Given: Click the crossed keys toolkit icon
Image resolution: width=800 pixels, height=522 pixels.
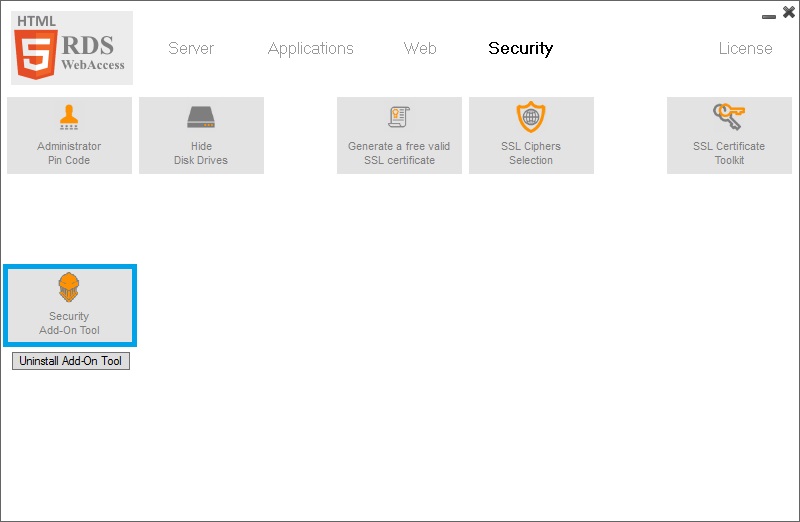Looking at the screenshot, I should coord(728,117).
